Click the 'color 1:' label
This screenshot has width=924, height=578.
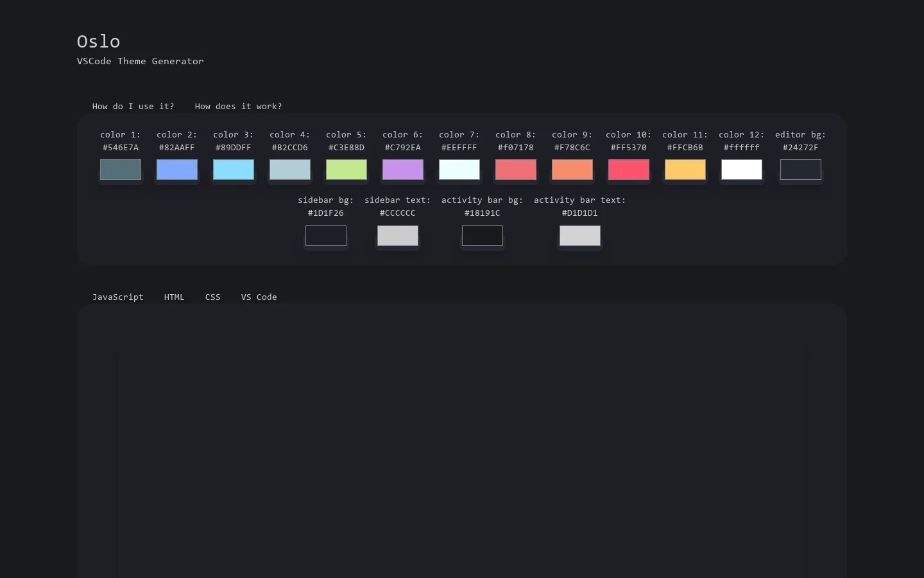coord(121,134)
